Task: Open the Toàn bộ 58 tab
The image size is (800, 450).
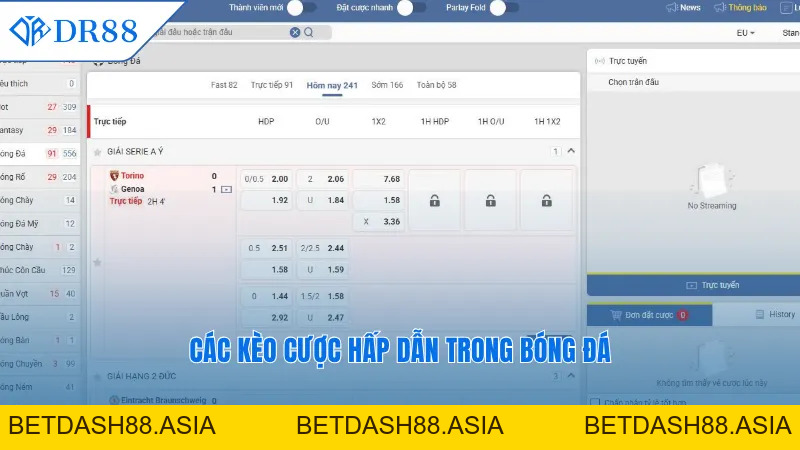Action: [437, 85]
